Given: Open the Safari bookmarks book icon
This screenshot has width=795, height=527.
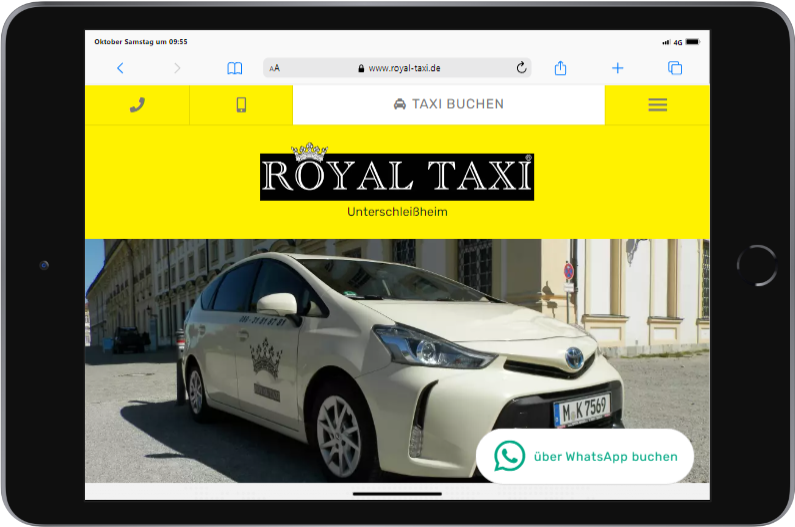Looking at the screenshot, I should click(x=234, y=68).
